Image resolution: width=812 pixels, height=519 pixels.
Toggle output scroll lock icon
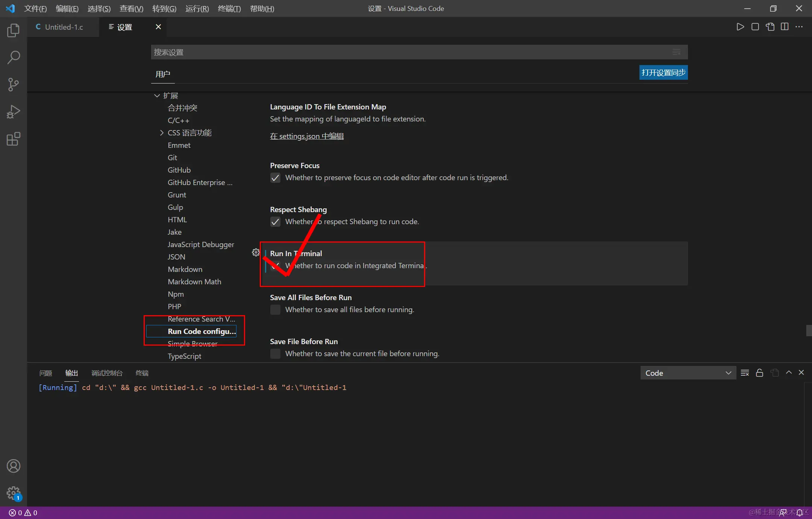[759, 373]
